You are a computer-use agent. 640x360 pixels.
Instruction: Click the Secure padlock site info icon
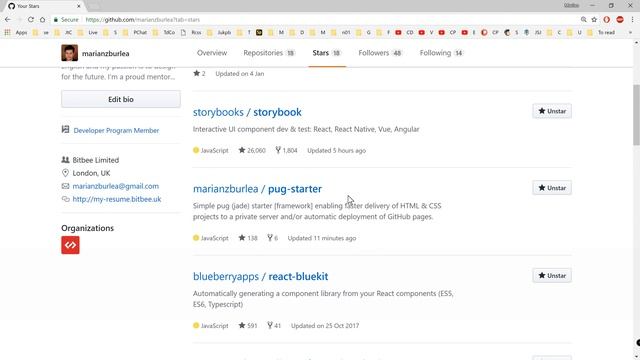[56, 20]
